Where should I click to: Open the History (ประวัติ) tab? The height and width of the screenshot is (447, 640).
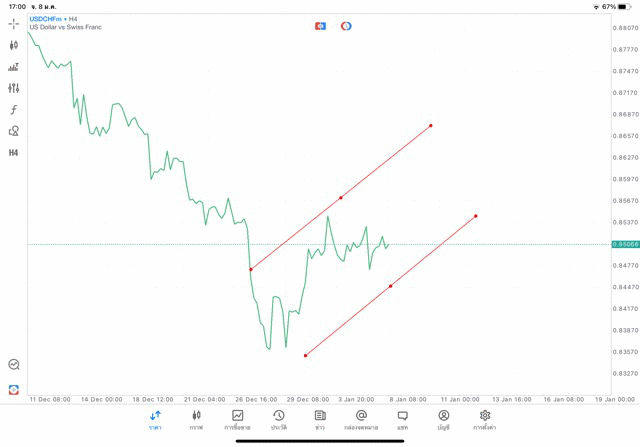coord(279,419)
